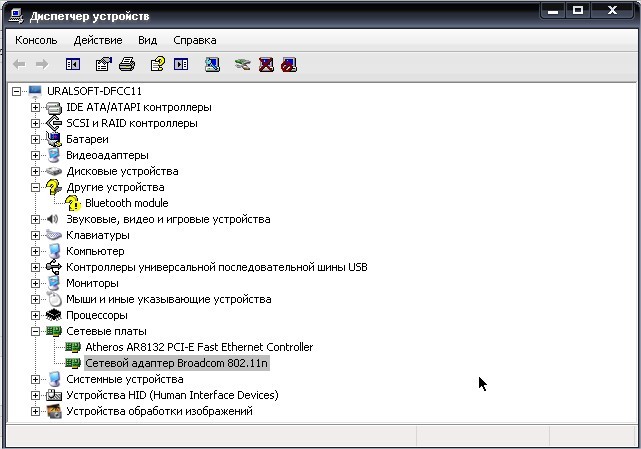Select the URALSOFT-DFCC11 computer name

tap(94, 91)
